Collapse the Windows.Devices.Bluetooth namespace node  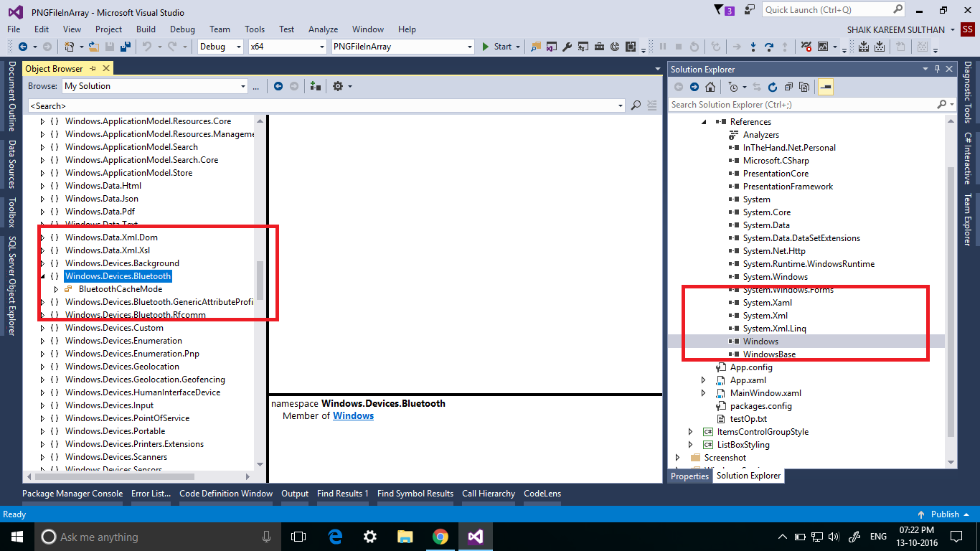click(x=42, y=276)
